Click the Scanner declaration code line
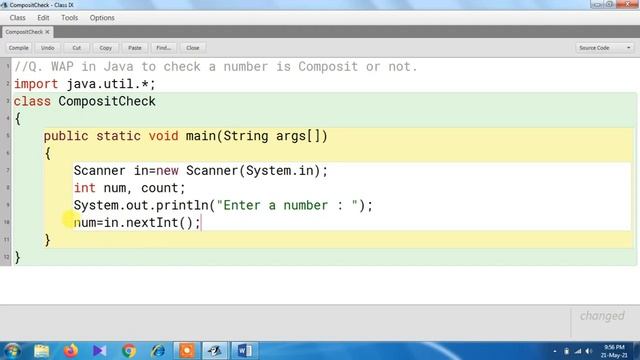This screenshot has width=640, height=360. tap(201, 171)
